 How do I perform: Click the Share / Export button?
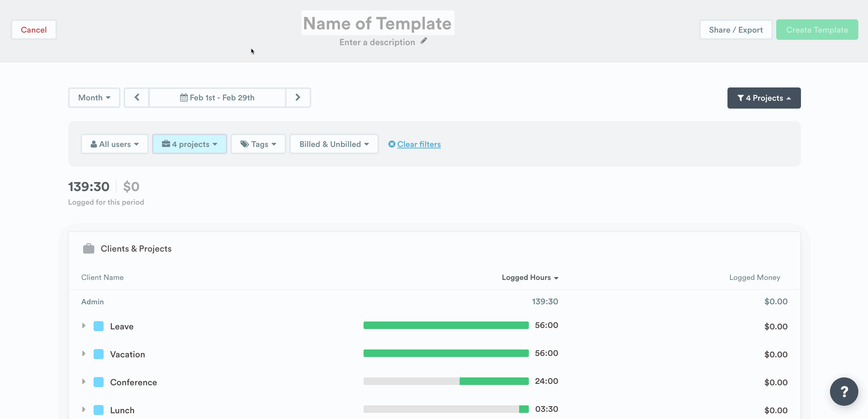coord(735,30)
